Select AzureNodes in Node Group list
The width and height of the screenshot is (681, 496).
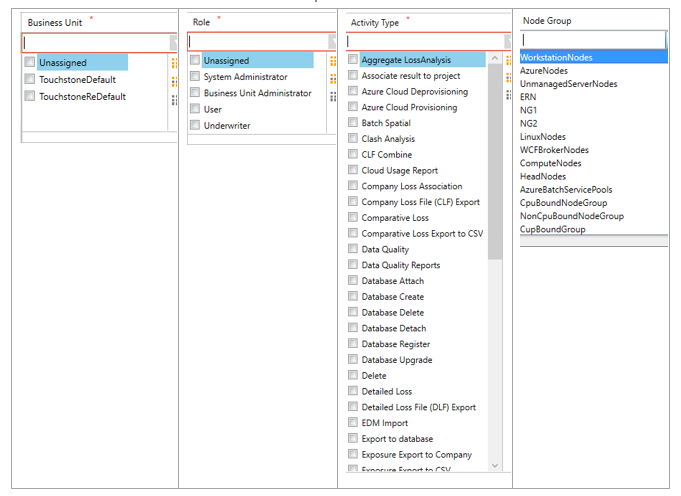click(543, 71)
